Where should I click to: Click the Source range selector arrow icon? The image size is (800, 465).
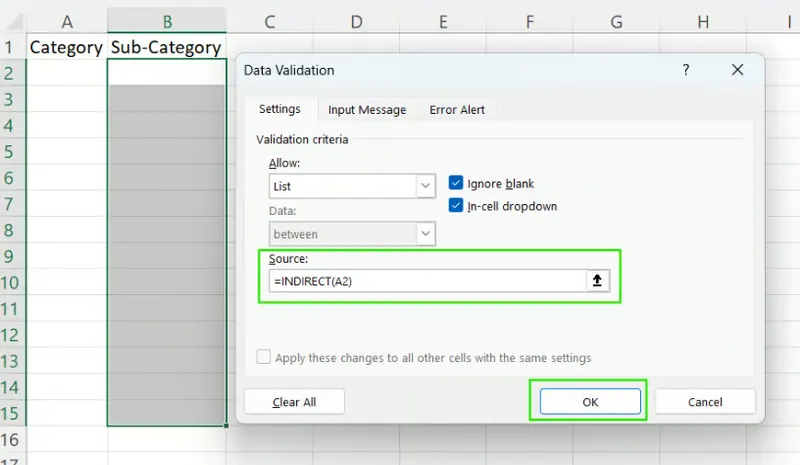click(x=597, y=281)
